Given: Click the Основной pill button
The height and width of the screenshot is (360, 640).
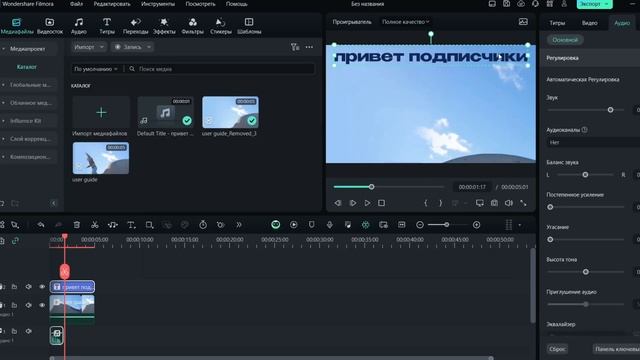Looking at the screenshot, I should coord(565,40).
